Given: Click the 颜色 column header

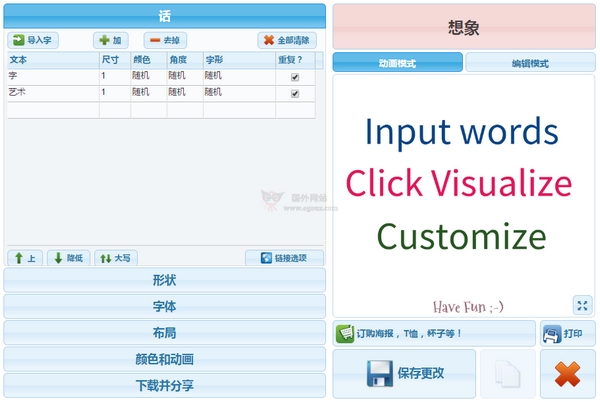Looking at the screenshot, I should tap(149, 60).
